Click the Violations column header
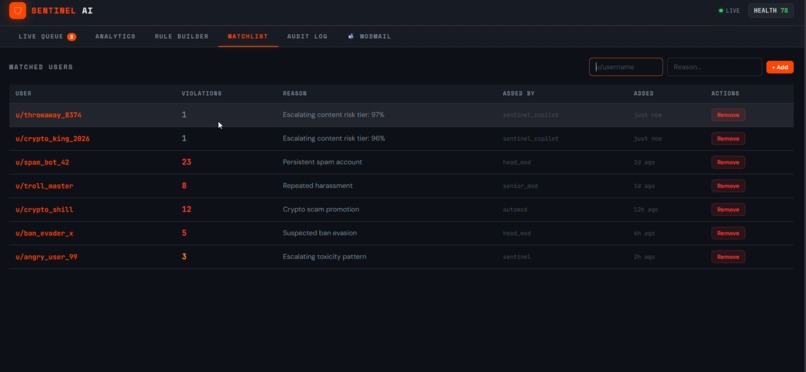This screenshot has height=372, width=806. (202, 94)
